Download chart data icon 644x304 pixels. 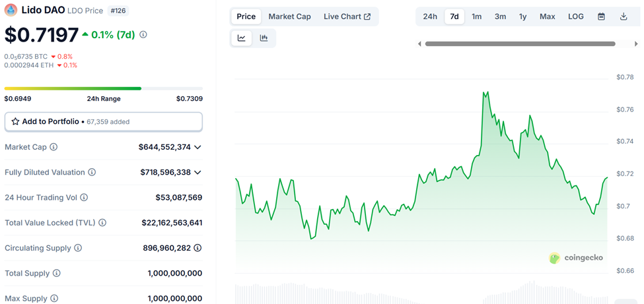[624, 16]
